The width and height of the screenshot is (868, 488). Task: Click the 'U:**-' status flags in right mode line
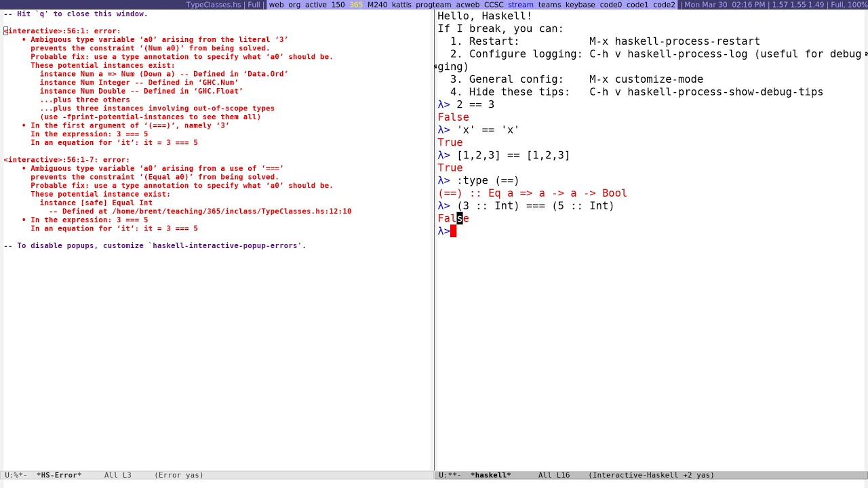450,475
